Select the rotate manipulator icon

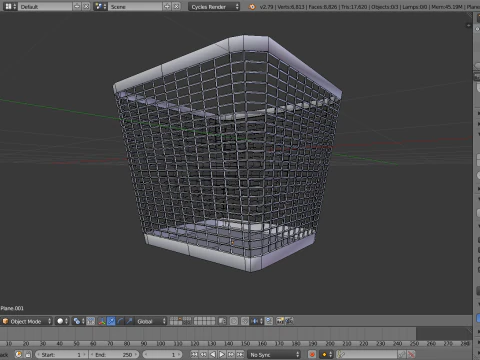120,321
